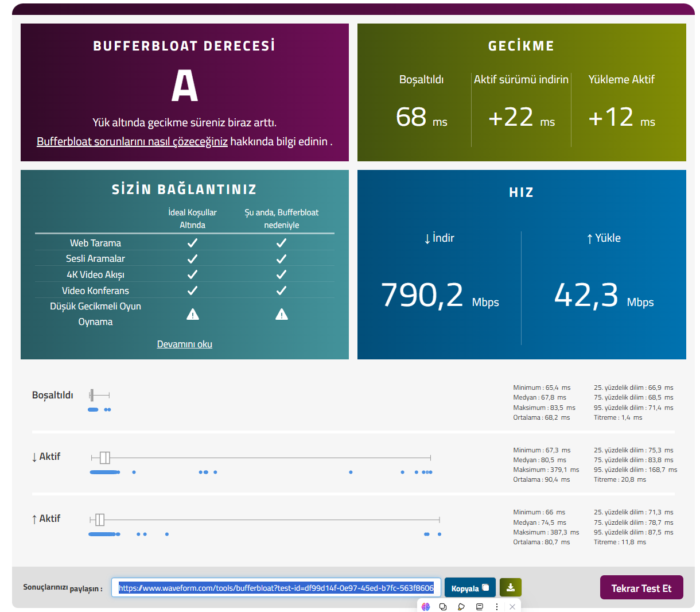Click Sesli Aramalar bufferbloat column checkmark
700x612 pixels.
pos(281,259)
